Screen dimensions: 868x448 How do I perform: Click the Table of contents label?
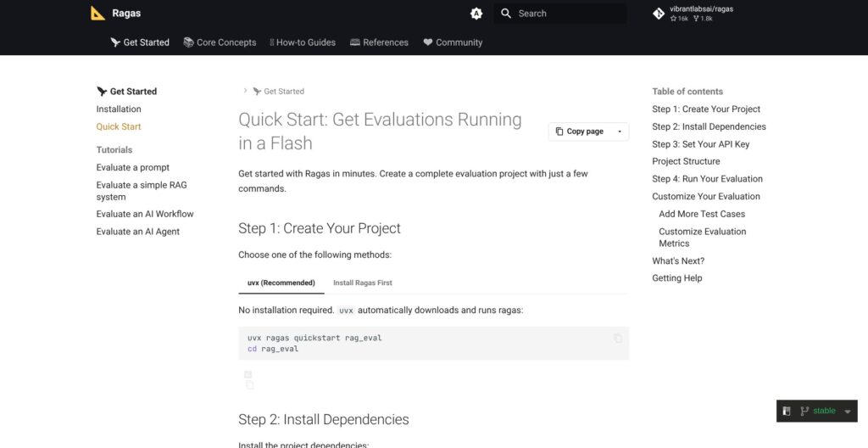[x=687, y=92]
